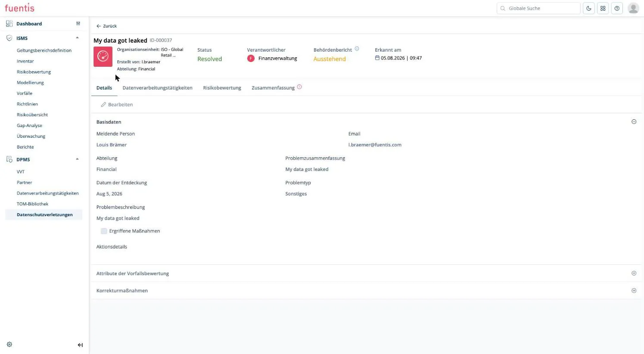Click the Finanzverwaltung red avatar badge
Viewport: 644px width, 354px height.
pyautogui.click(x=251, y=58)
